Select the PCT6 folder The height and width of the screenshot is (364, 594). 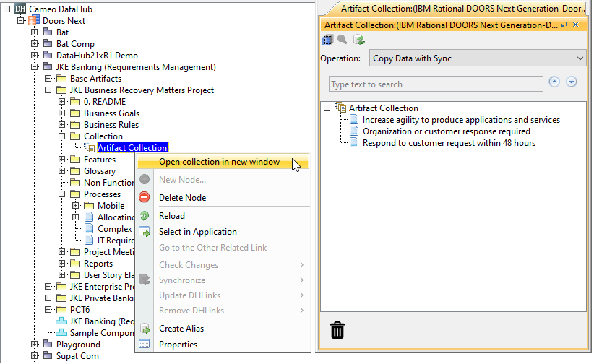[x=79, y=310]
